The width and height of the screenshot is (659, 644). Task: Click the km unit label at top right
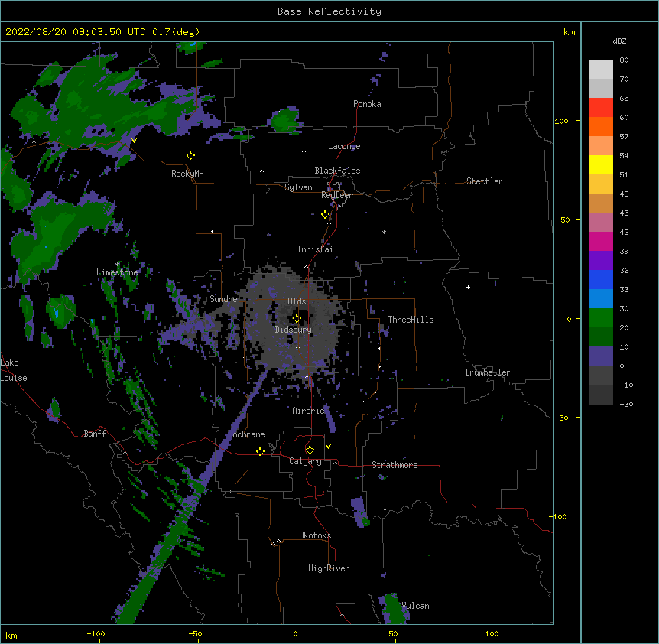pyautogui.click(x=569, y=32)
